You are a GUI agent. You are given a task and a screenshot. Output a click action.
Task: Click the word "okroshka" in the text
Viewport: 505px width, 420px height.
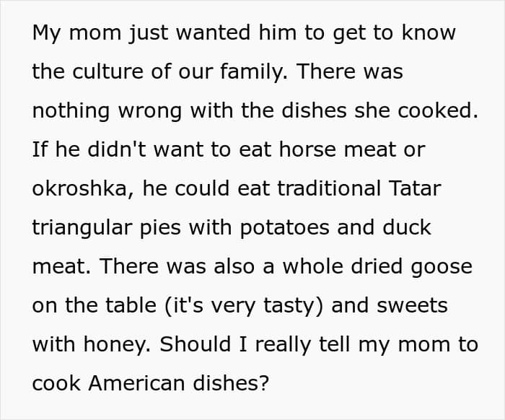tap(79, 189)
